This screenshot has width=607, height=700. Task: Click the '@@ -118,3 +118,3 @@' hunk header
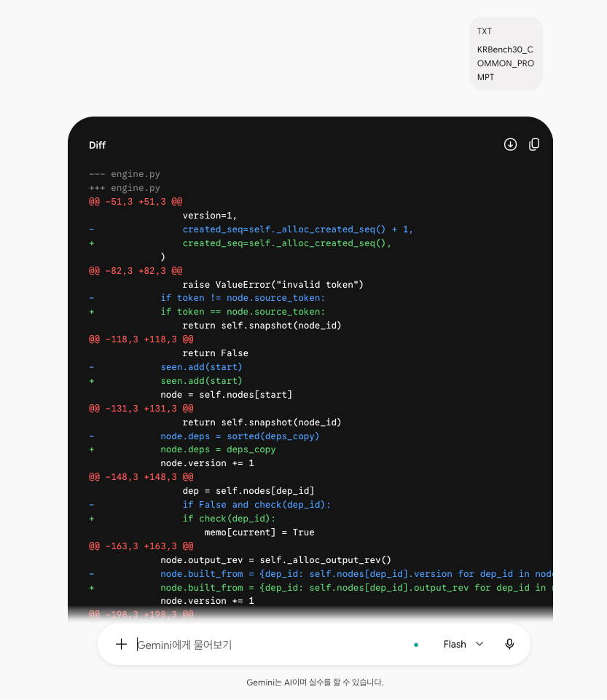coord(141,339)
